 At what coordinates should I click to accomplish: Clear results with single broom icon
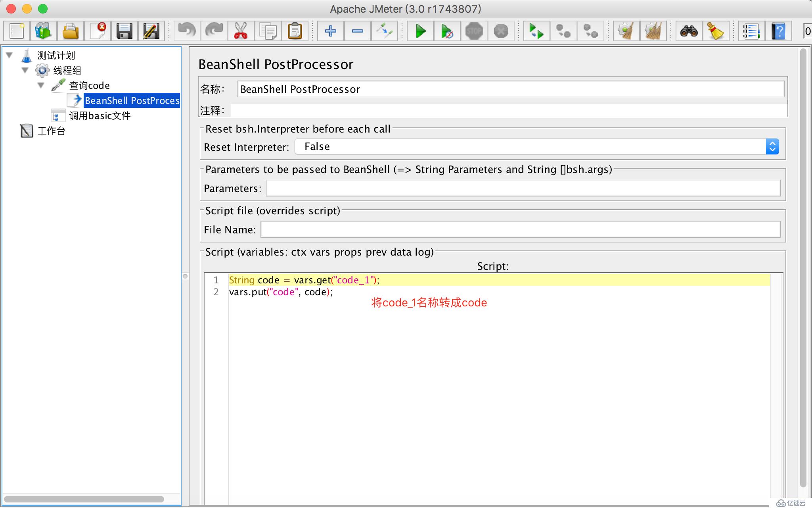(626, 31)
